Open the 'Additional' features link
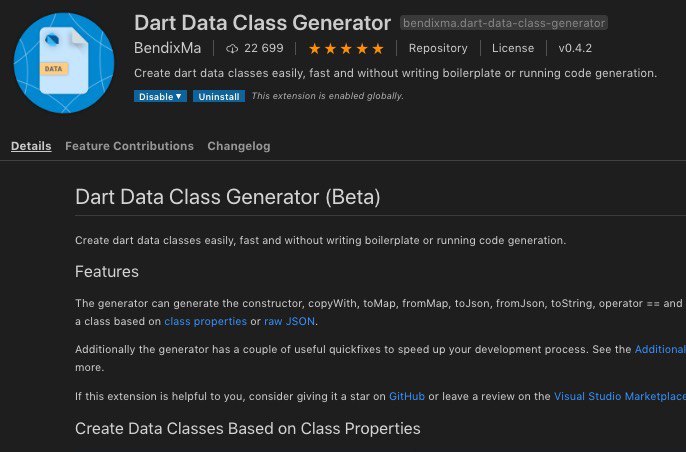Viewport: 686px width, 452px height. (660, 350)
